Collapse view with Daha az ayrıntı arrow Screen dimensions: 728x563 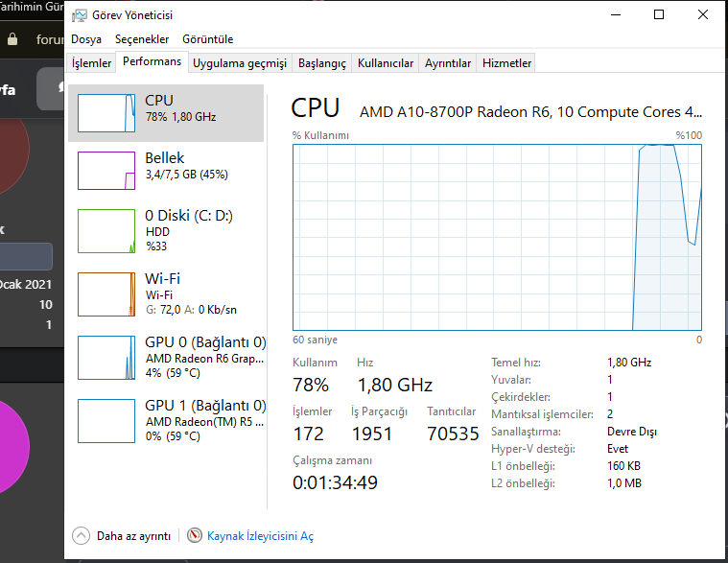pyautogui.click(x=81, y=536)
